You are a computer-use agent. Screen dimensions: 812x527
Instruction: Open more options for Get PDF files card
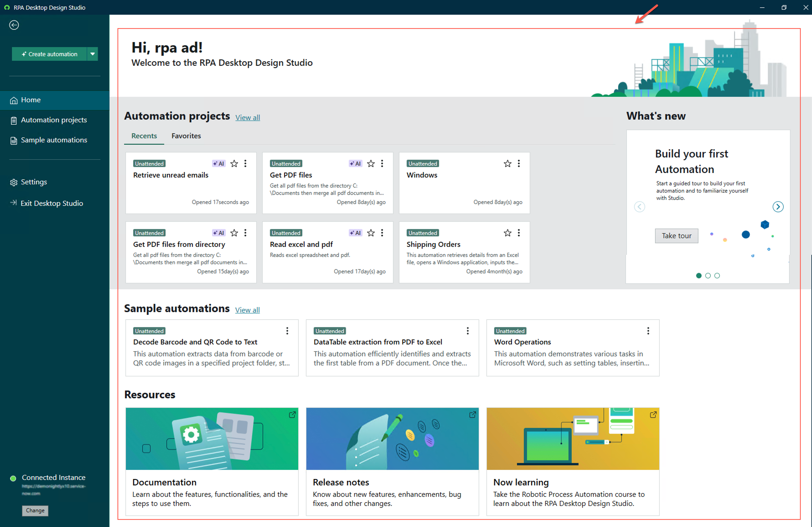pos(382,164)
